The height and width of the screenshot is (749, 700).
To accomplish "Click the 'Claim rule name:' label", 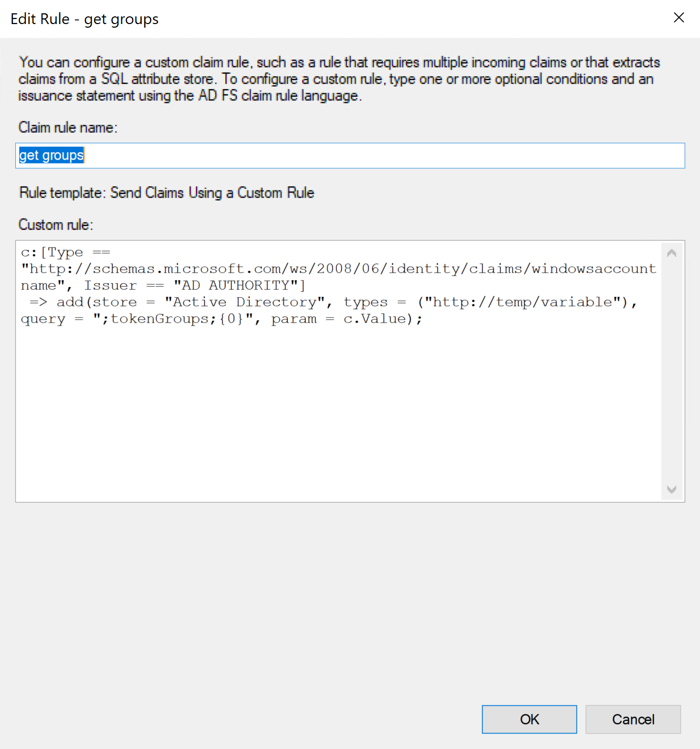I will (x=67, y=127).
